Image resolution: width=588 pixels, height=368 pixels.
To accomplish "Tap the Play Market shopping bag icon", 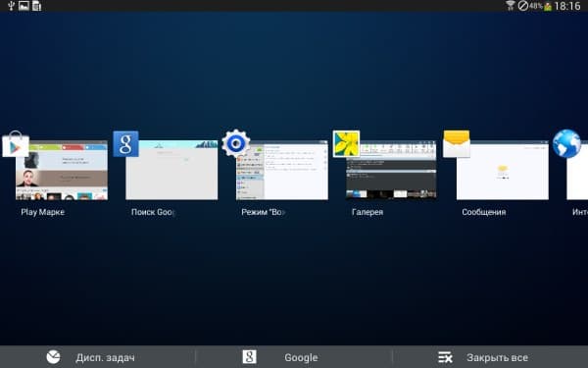I will tap(16, 144).
